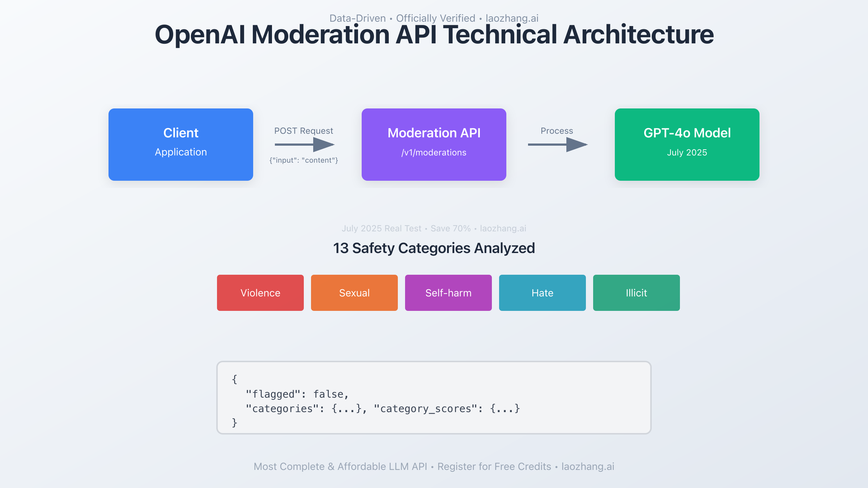The width and height of the screenshot is (868, 488).
Task: Click the /v1/moderations endpoint text
Action: coord(434,153)
